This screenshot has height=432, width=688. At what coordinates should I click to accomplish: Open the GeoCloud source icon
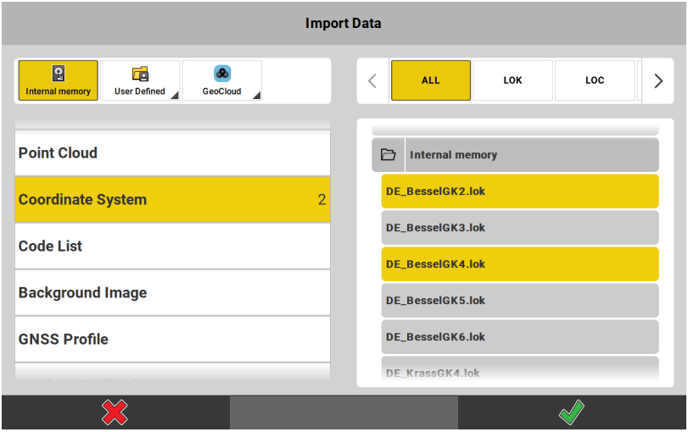click(222, 74)
